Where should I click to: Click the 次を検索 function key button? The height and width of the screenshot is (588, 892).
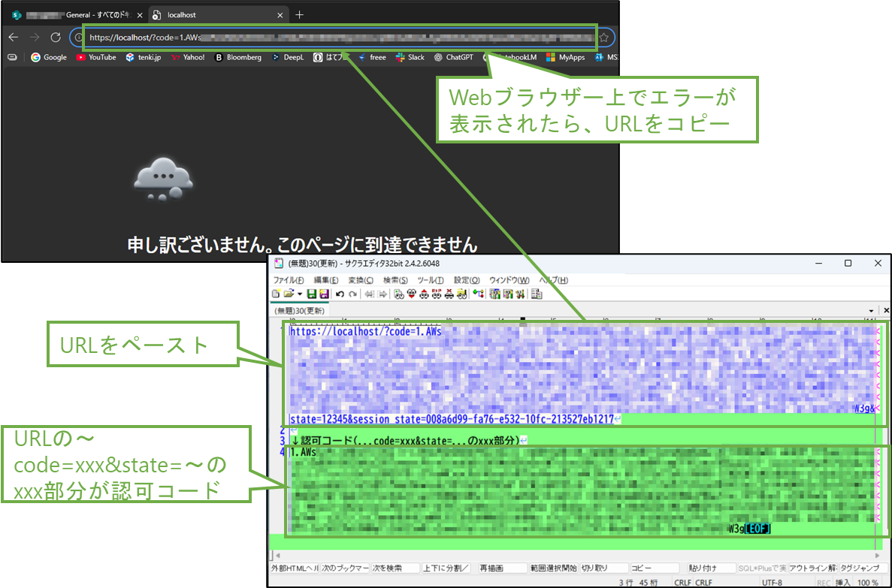395,568
